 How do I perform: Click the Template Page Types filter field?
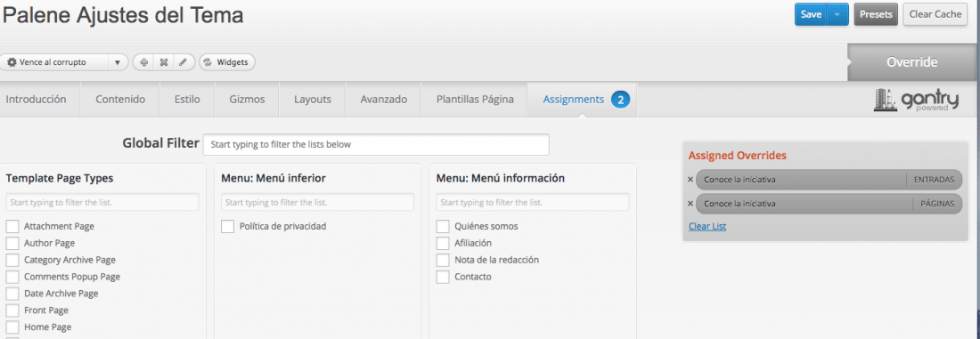pos(102,202)
